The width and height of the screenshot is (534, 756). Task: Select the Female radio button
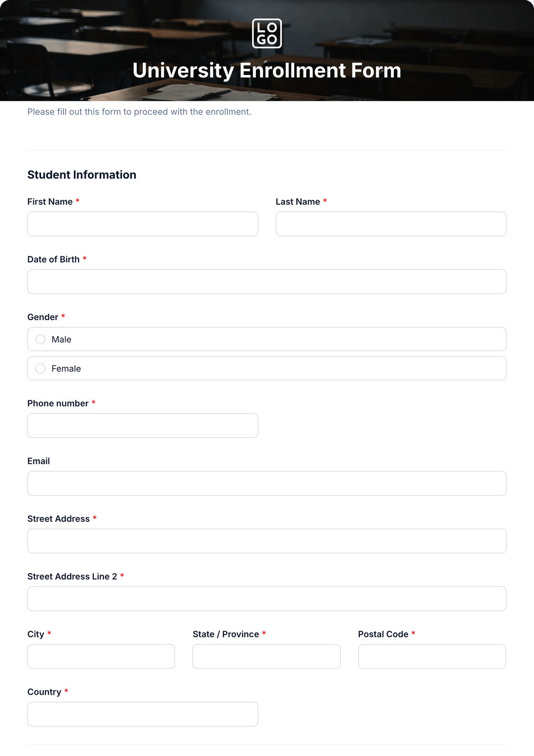(40, 369)
